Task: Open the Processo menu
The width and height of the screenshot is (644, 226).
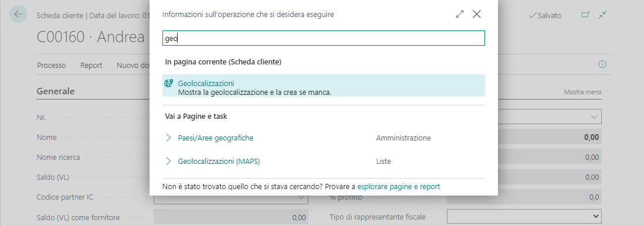Action: point(52,65)
